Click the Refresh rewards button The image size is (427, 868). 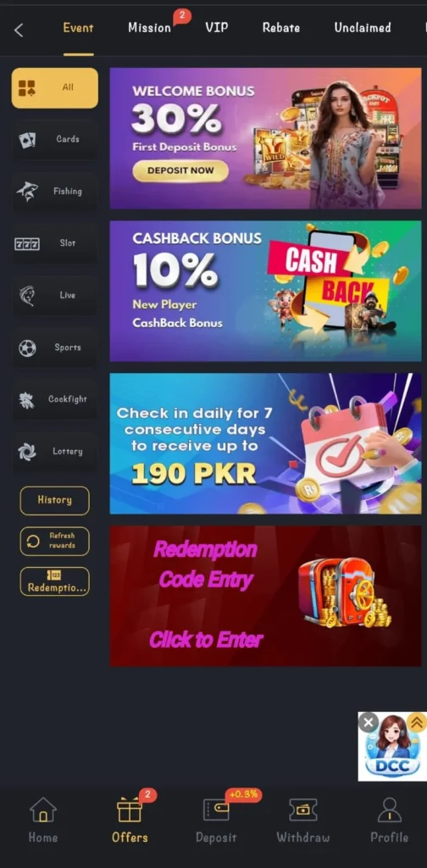pos(55,541)
